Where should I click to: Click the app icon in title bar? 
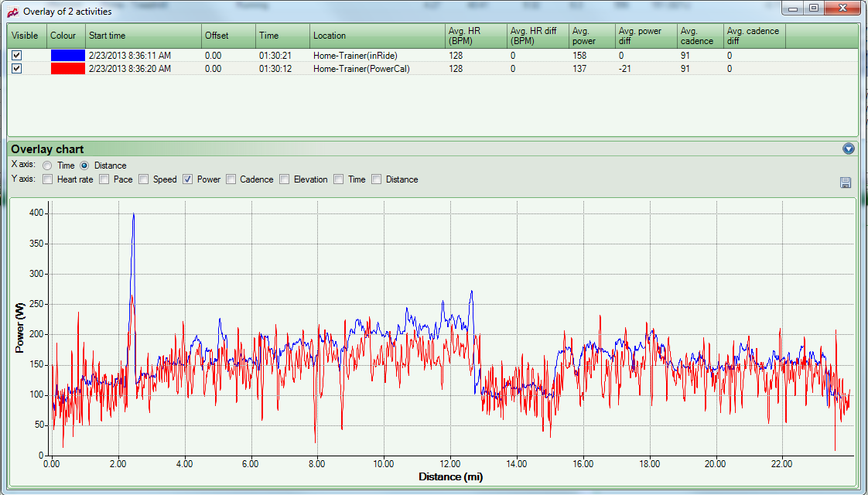(12, 12)
